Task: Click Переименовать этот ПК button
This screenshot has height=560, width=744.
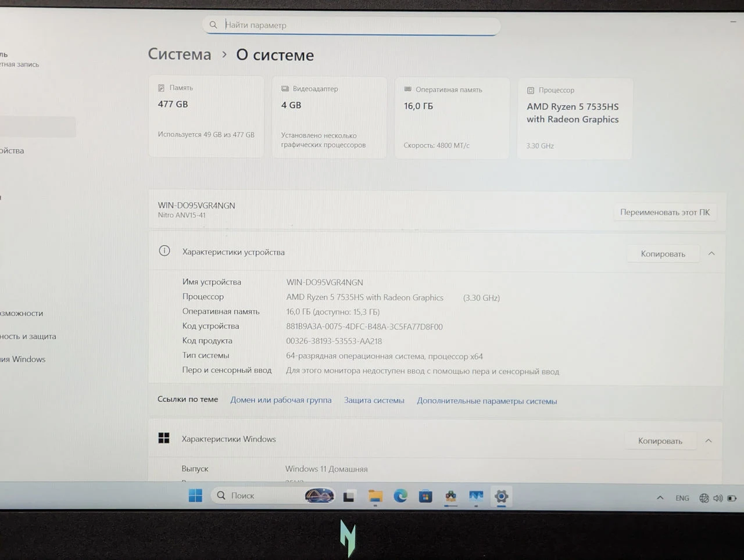Action: pyautogui.click(x=665, y=212)
